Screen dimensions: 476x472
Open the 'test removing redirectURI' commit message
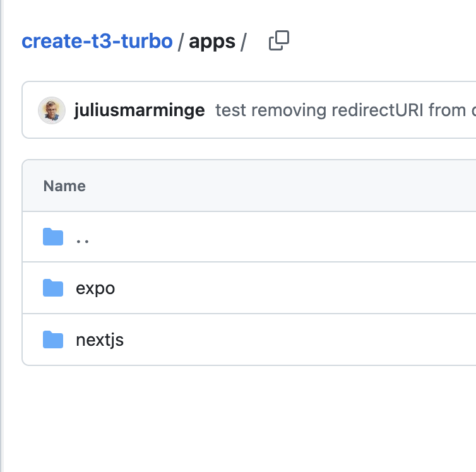345,110
